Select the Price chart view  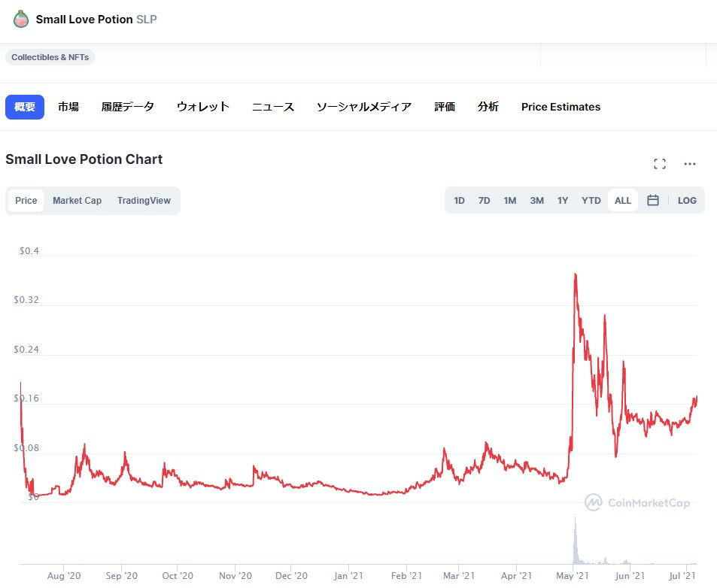26,201
